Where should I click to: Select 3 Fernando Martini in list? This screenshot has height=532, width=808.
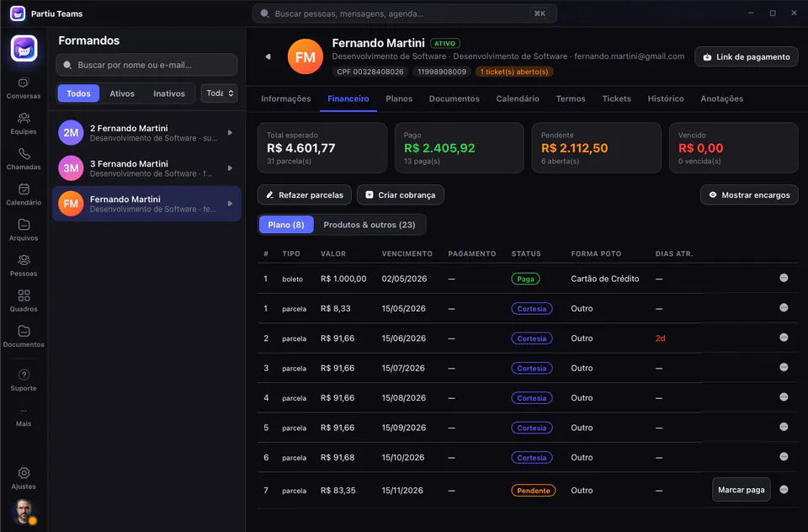click(146, 168)
